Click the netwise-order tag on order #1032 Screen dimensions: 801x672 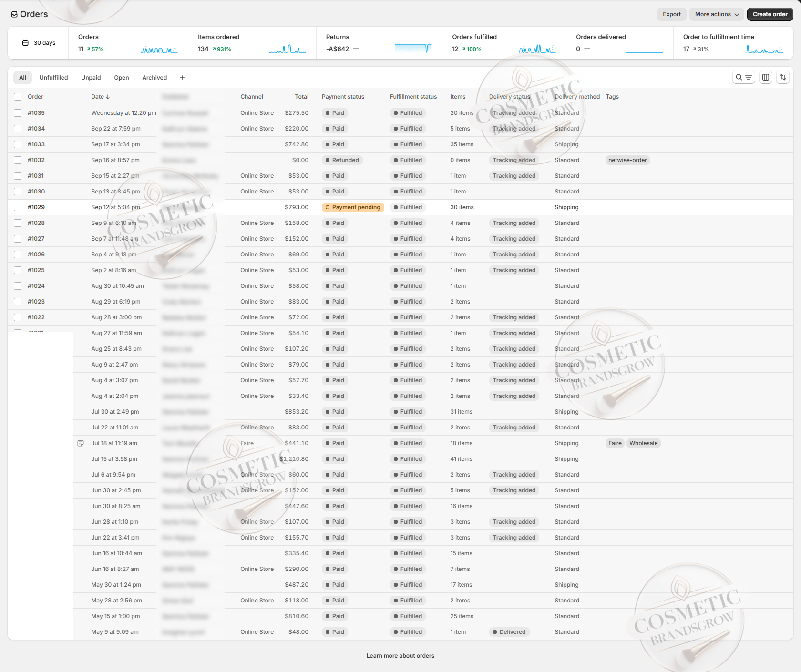[x=627, y=160]
